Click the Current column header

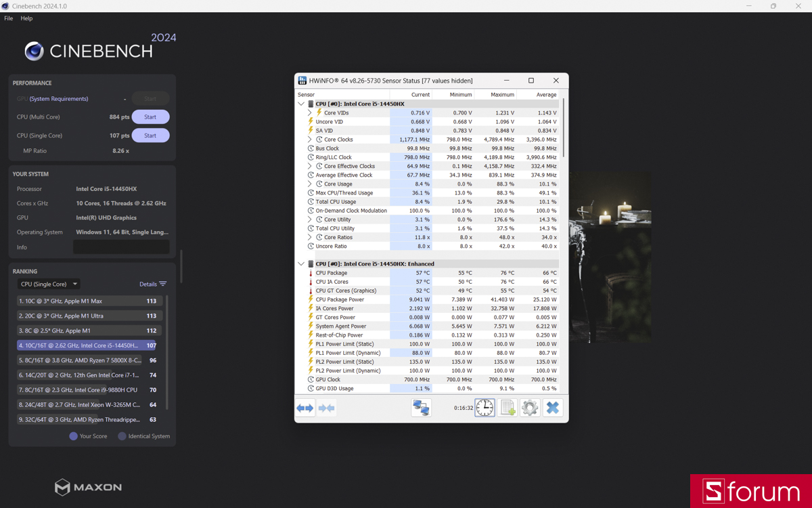pos(411,95)
